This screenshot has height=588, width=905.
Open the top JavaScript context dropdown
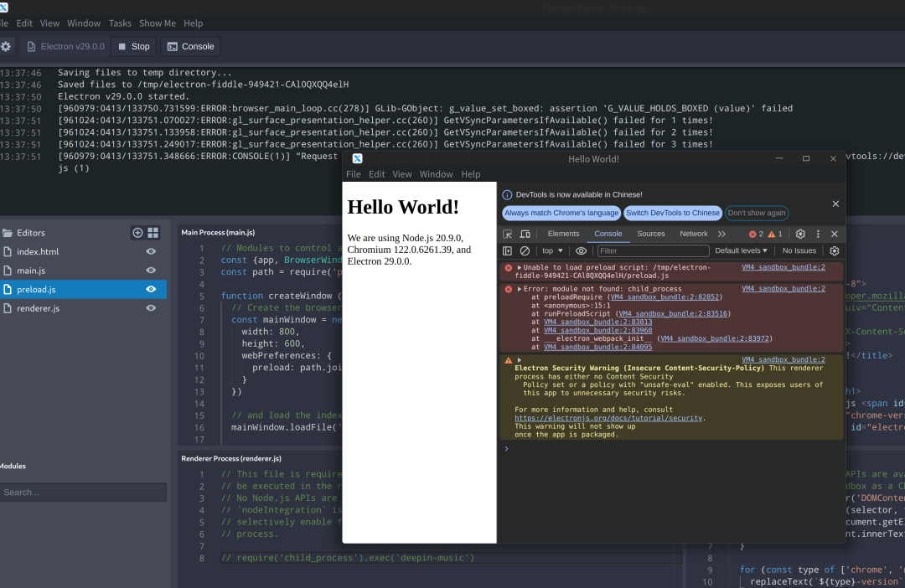click(552, 251)
